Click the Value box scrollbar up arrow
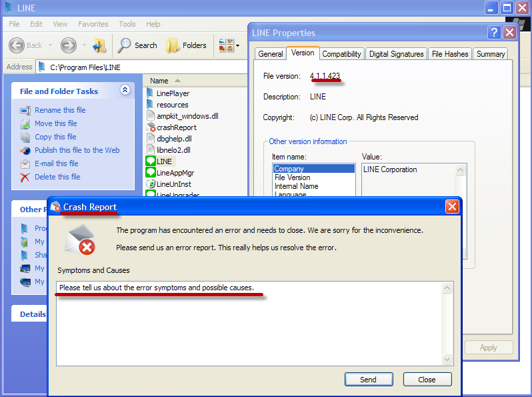 [461, 169]
